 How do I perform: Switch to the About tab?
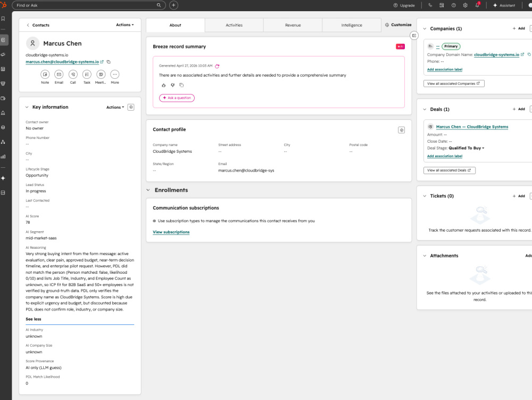pyautogui.click(x=176, y=25)
